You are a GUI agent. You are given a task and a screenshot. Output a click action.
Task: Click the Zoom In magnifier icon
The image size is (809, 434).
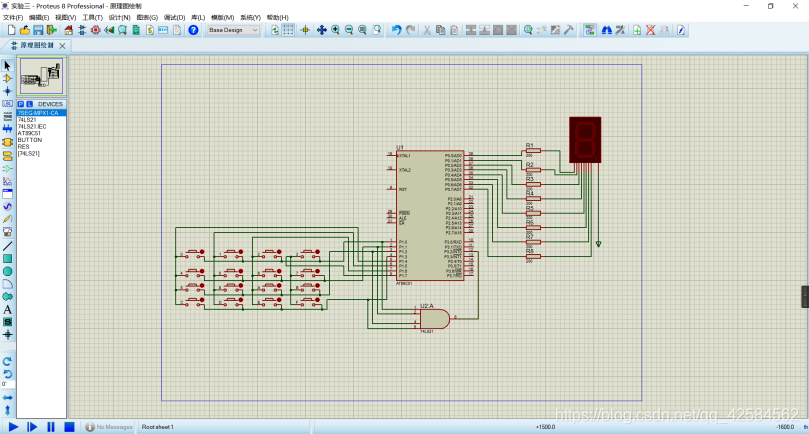(x=335, y=30)
